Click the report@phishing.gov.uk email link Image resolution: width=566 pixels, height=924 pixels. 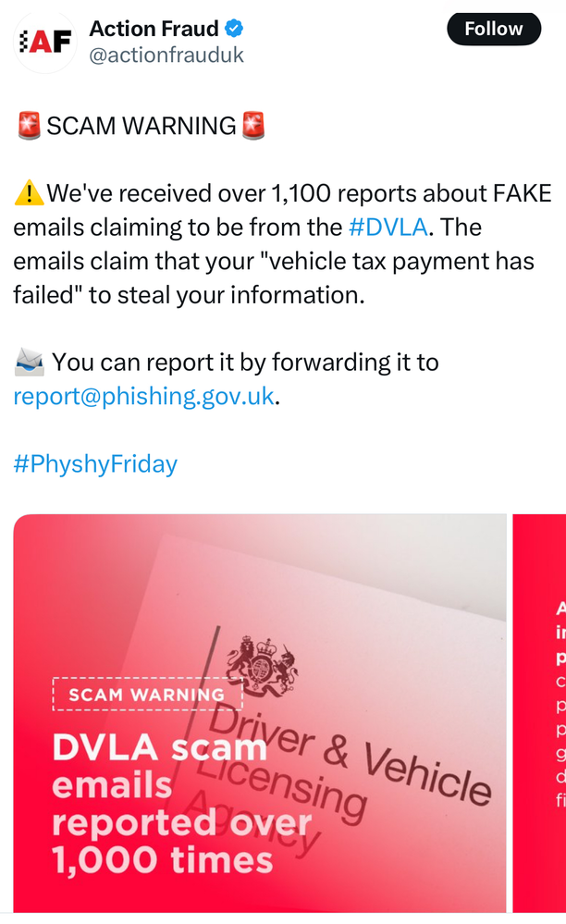click(x=143, y=397)
